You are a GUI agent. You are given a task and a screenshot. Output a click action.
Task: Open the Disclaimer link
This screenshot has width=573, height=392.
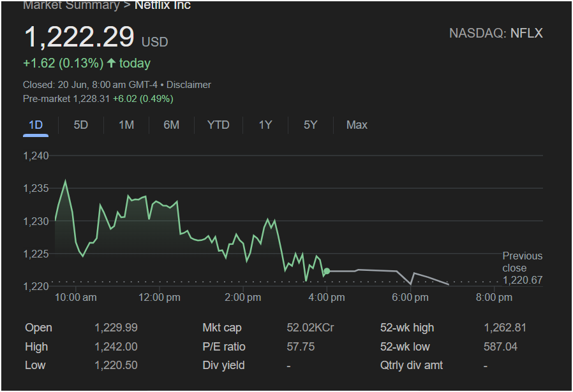(x=189, y=85)
